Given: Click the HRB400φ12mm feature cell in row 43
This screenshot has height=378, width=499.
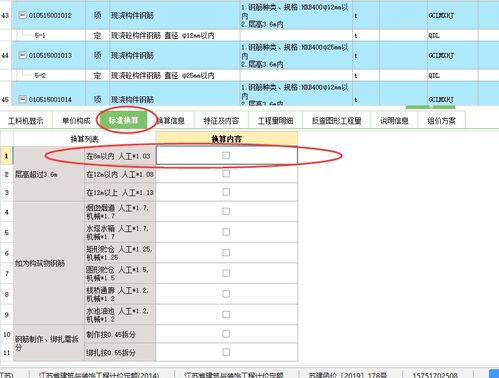Looking at the screenshot, I should point(296,15).
